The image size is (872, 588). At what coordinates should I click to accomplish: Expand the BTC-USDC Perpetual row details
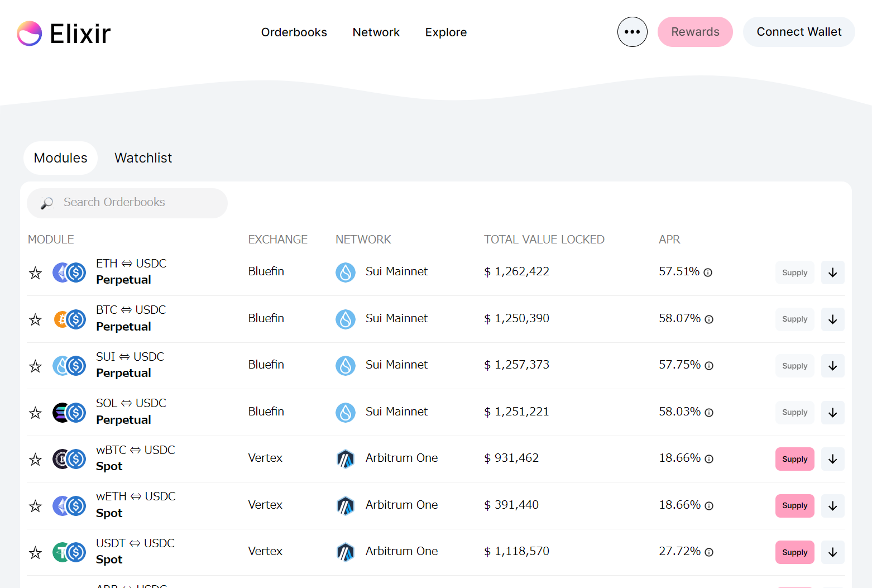[832, 319]
